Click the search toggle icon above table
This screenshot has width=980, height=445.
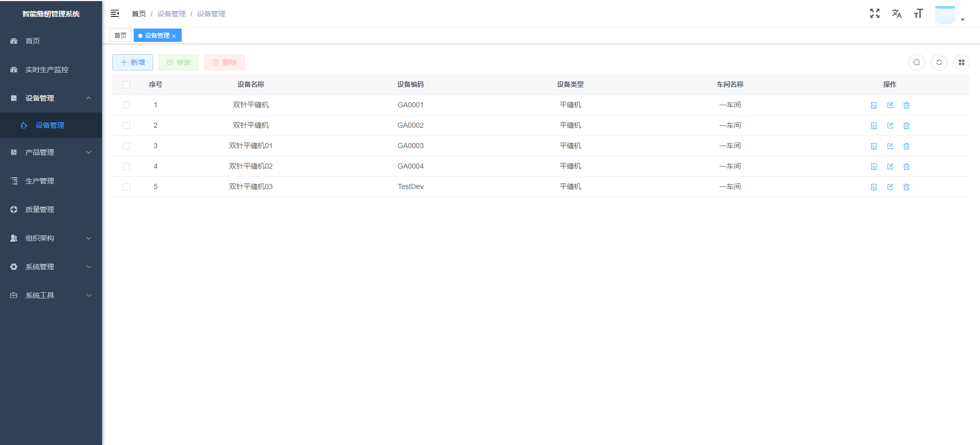click(x=917, y=62)
